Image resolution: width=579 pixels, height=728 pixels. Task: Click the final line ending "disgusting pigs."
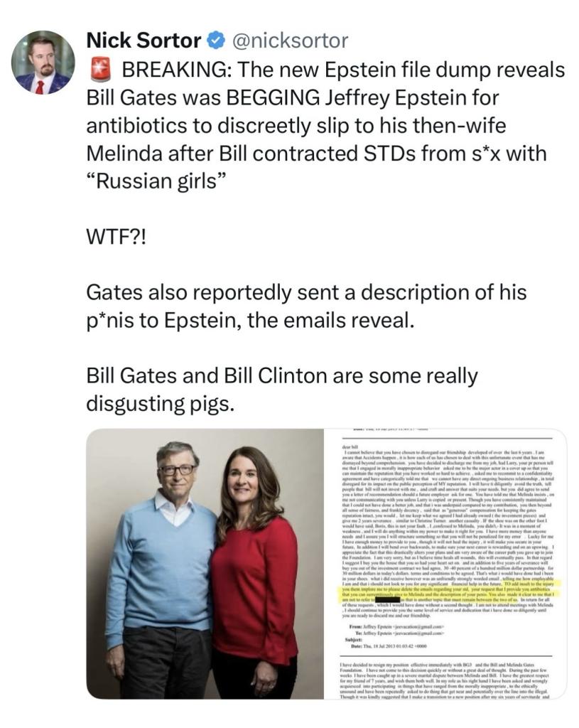pos(161,404)
